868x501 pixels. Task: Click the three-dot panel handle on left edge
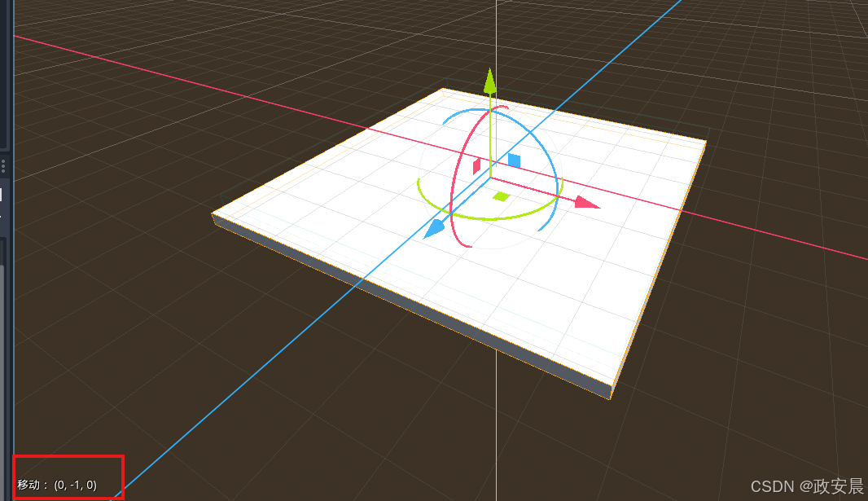pos(3,166)
